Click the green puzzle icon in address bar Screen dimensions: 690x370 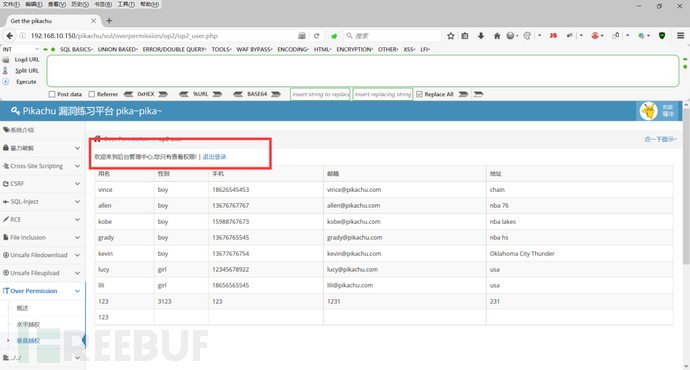[334, 36]
